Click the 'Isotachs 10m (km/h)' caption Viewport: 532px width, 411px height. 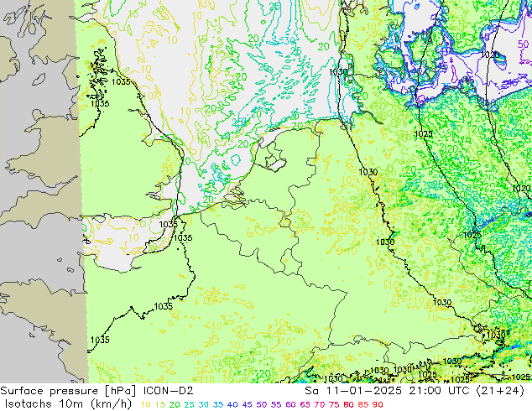point(68,404)
